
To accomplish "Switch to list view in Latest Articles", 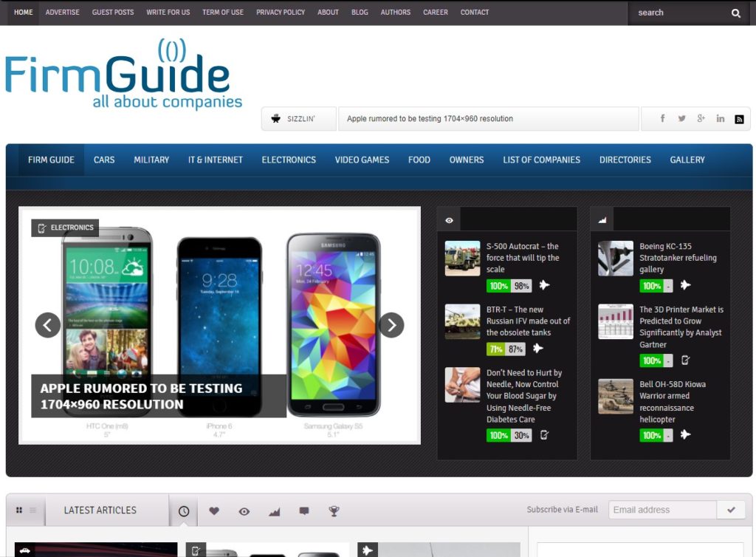I will [x=32, y=510].
